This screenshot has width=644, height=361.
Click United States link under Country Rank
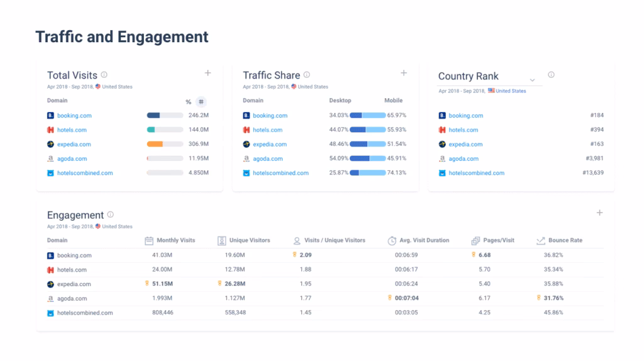click(x=511, y=91)
